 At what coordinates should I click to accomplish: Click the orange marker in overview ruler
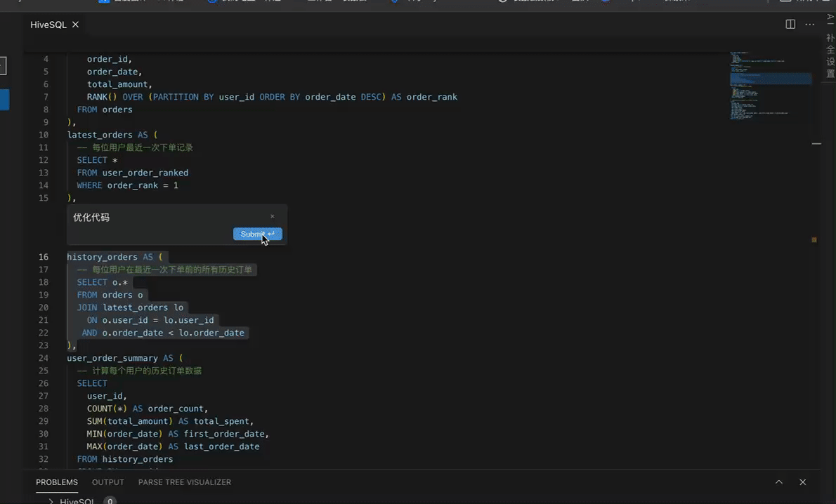814,240
